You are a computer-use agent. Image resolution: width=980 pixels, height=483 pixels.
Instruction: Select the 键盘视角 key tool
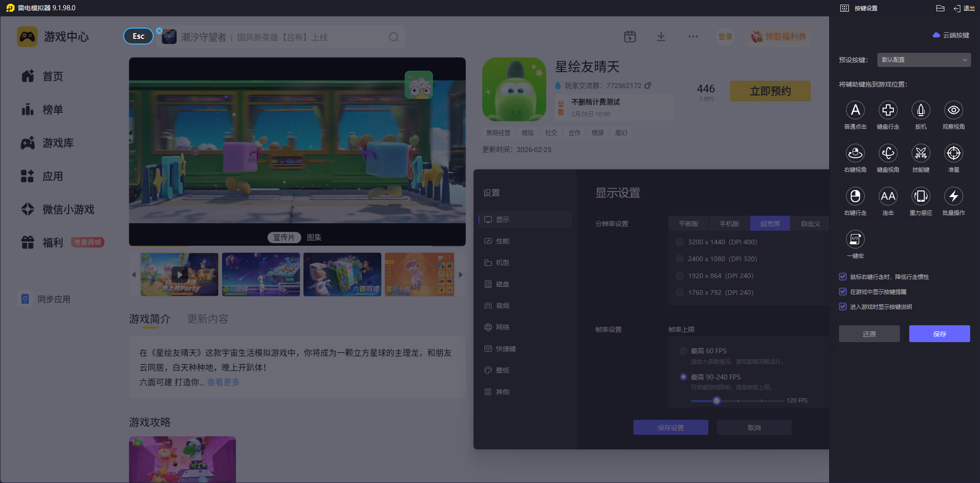(x=888, y=154)
